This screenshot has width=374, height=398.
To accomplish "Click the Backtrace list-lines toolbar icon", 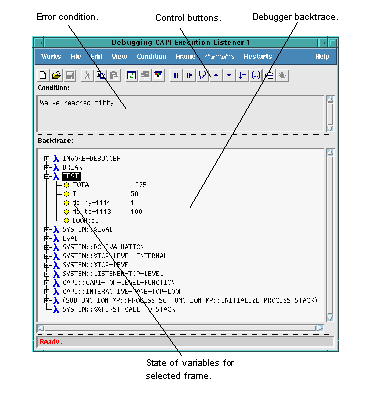I will click(269, 75).
